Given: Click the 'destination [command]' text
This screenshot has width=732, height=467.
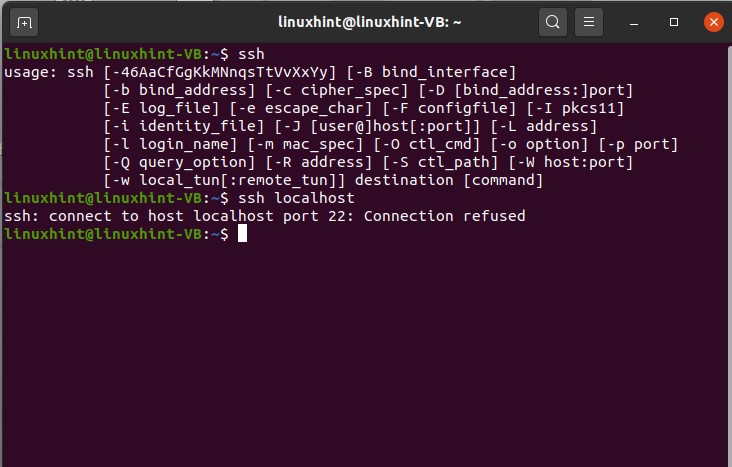Looking at the screenshot, I should click(461, 180).
